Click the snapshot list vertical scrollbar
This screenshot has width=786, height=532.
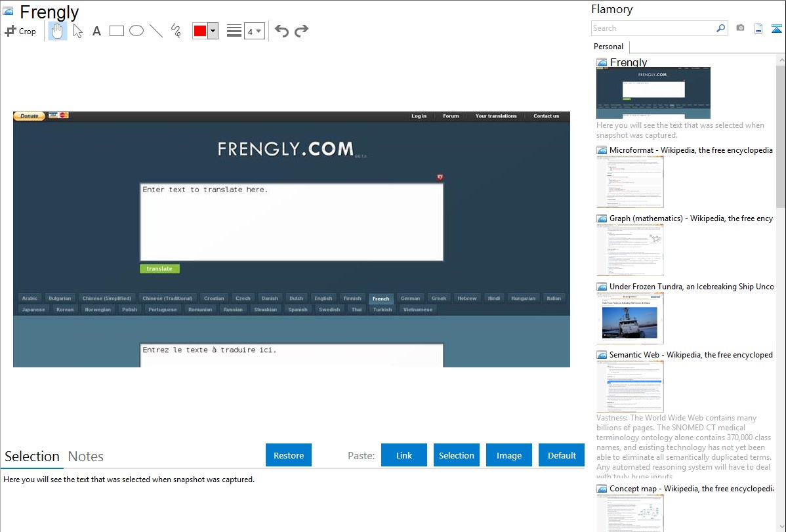(x=781, y=135)
